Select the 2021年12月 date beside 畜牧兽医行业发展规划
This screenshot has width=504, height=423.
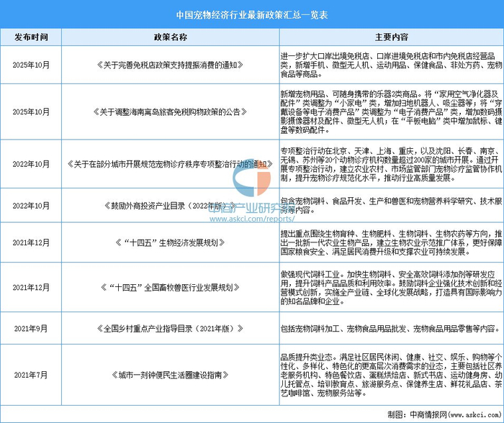point(31,288)
